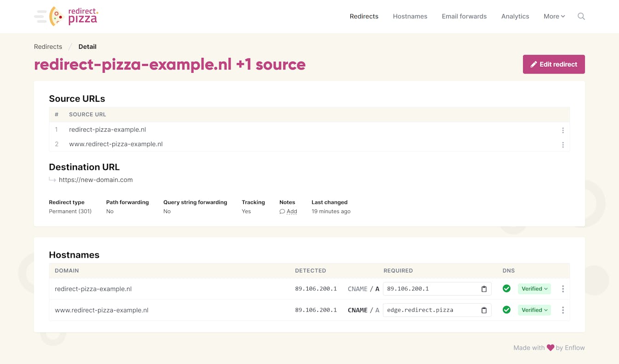Expand the More navigation menu

[x=554, y=16]
